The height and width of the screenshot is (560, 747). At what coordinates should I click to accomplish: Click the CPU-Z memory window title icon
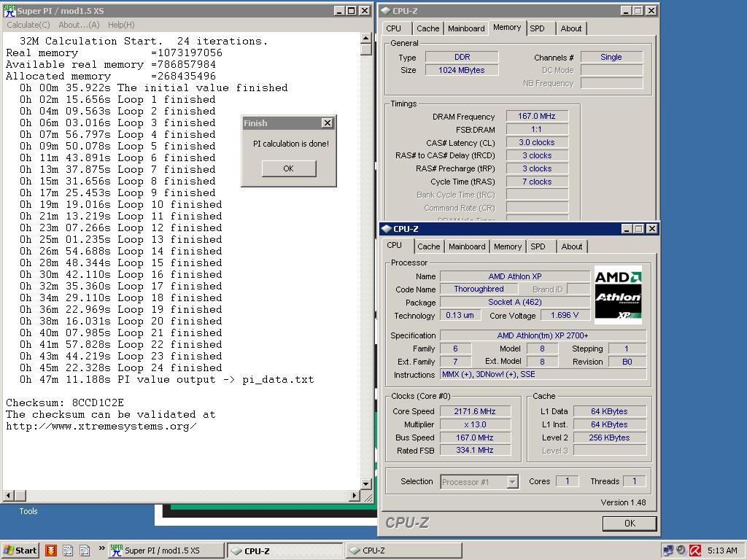click(x=386, y=10)
